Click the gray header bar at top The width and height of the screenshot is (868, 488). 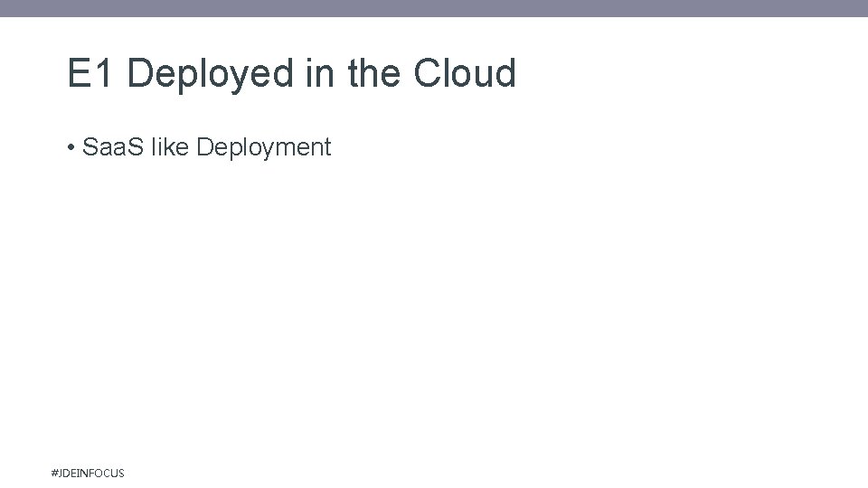[434, 8]
